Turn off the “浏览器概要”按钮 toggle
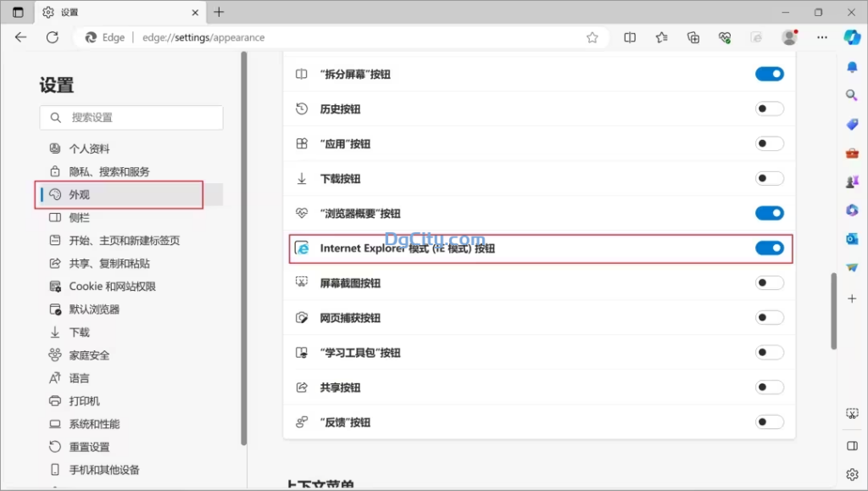Viewport: 868px width, 491px height. (770, 213)
